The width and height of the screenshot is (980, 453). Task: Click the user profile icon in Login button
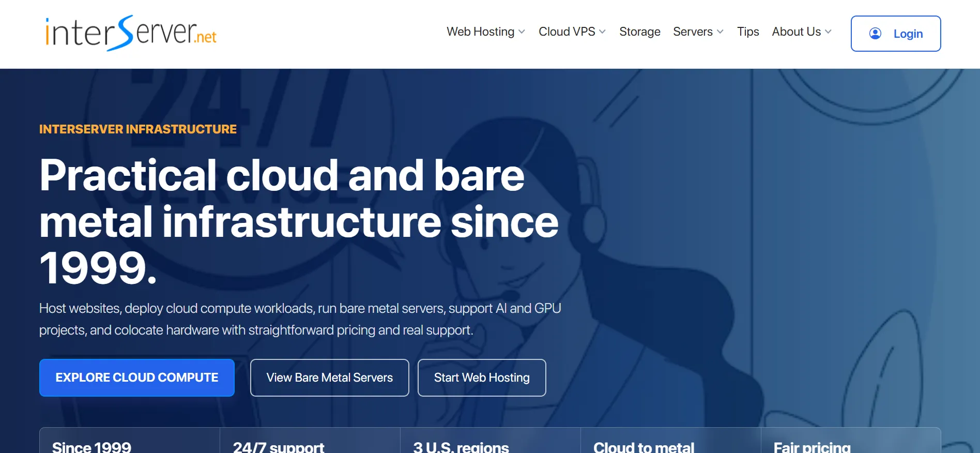(875, 34)
